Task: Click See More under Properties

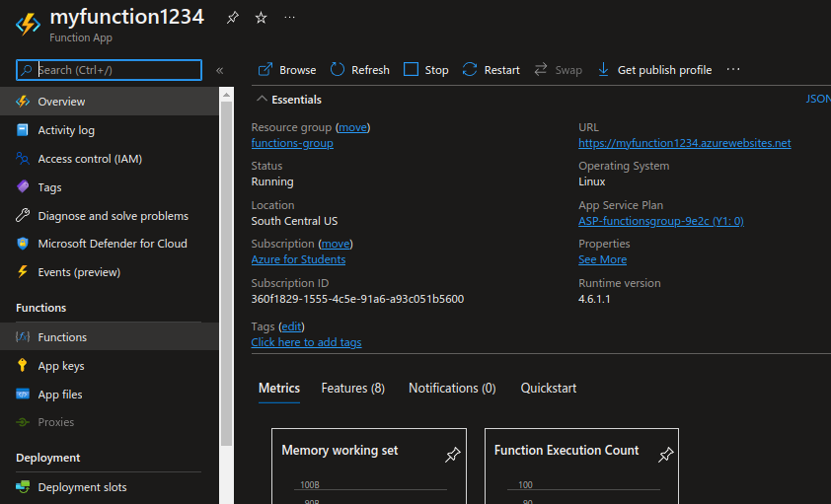Action: (603, 259)
